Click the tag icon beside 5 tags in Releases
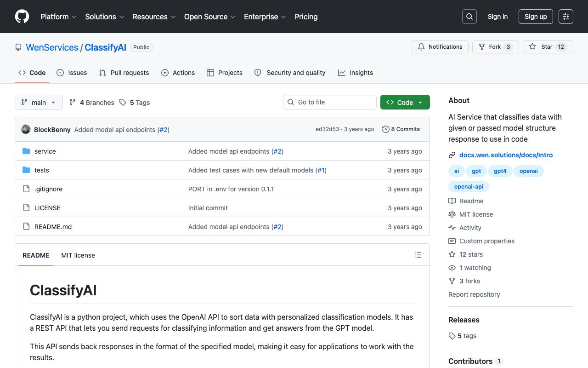 (x=452, y=336)
